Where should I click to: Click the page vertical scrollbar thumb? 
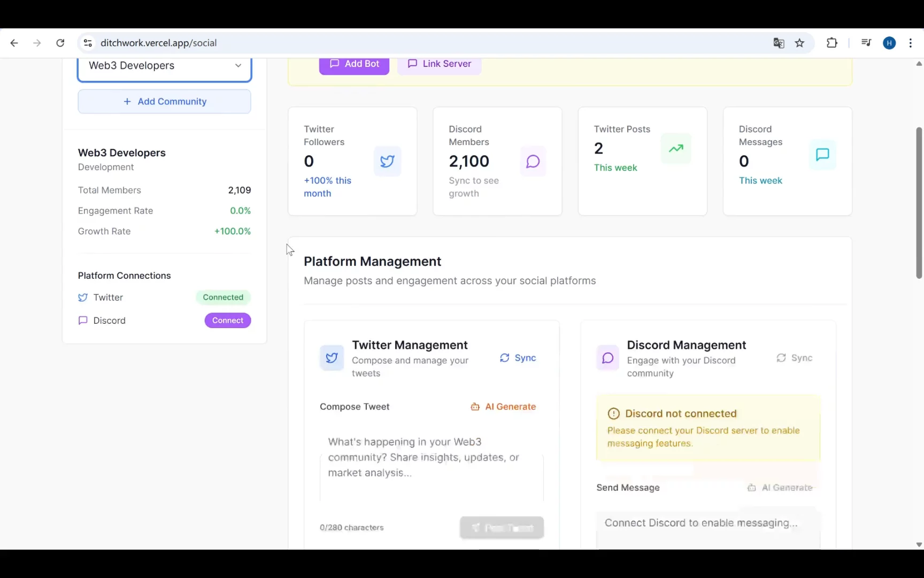point(919,203)
